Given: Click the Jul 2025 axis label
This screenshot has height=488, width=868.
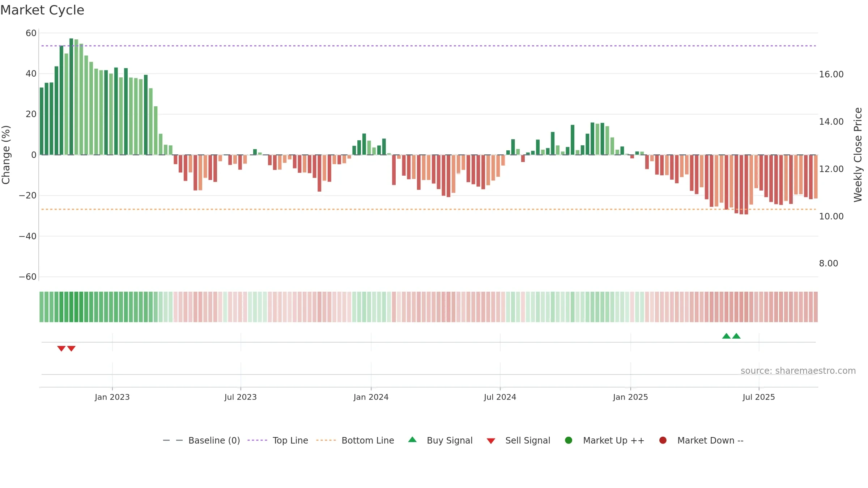Looking at the screenshot, I should coord(759,397).
